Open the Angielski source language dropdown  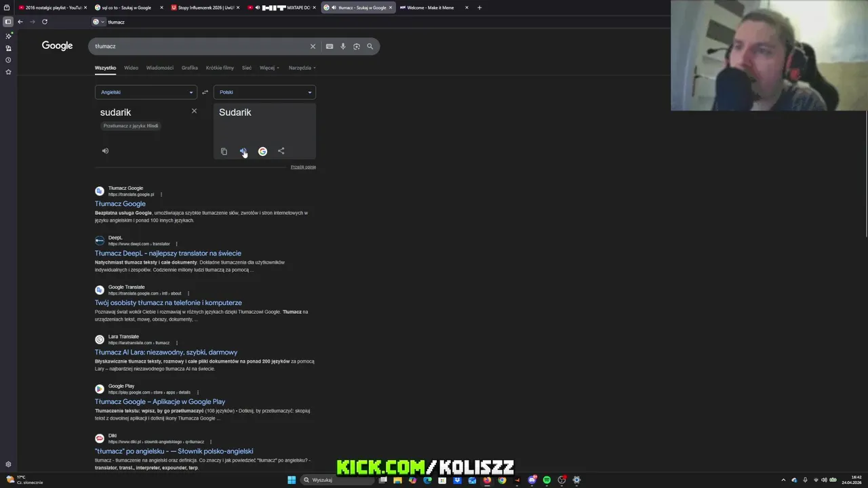146,92
